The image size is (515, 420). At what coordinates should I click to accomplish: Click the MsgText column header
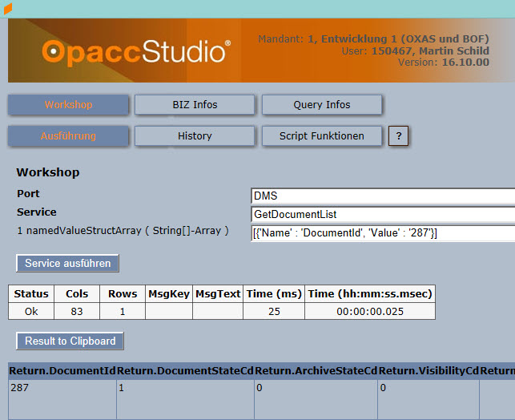pyautogui.click(x=218, y=293)
